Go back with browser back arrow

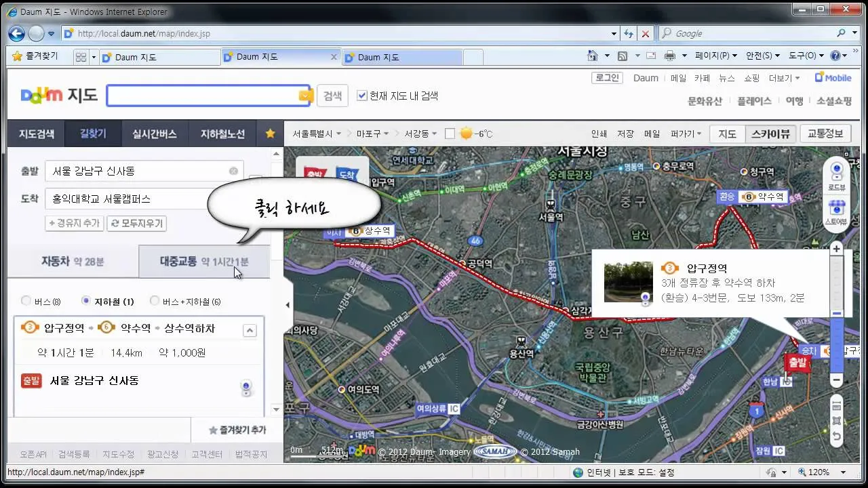tap(16, 33)
